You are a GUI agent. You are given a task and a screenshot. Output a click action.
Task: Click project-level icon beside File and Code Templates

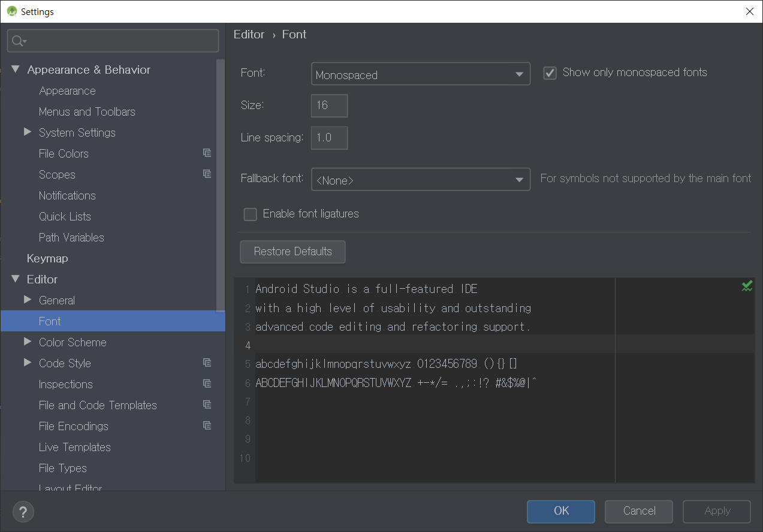point(207,404)
